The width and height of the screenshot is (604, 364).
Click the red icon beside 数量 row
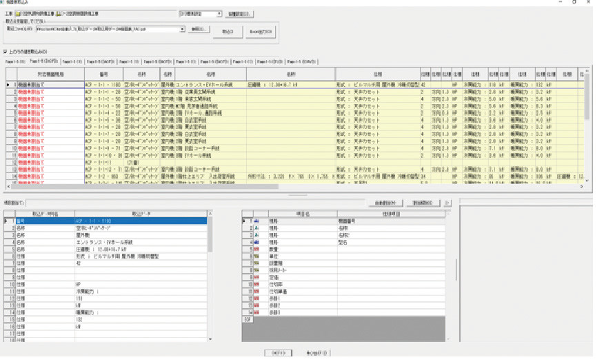click(x=256, y=250)
